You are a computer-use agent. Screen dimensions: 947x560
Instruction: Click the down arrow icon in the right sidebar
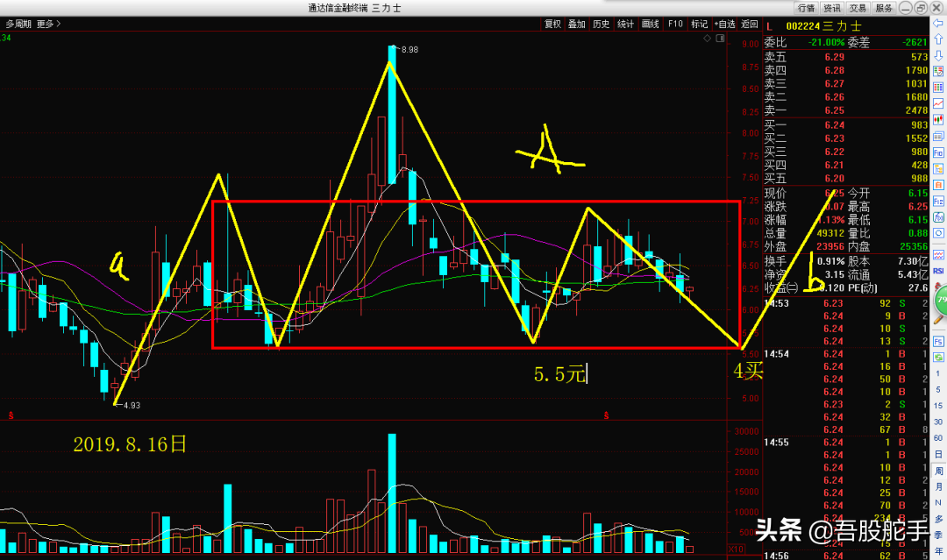coord(938,55)
